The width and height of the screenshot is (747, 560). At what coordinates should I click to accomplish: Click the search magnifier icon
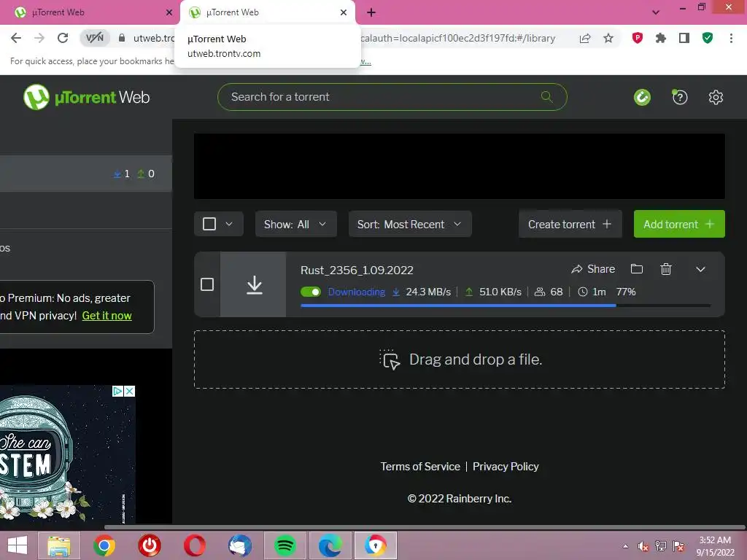click(547, 97)
